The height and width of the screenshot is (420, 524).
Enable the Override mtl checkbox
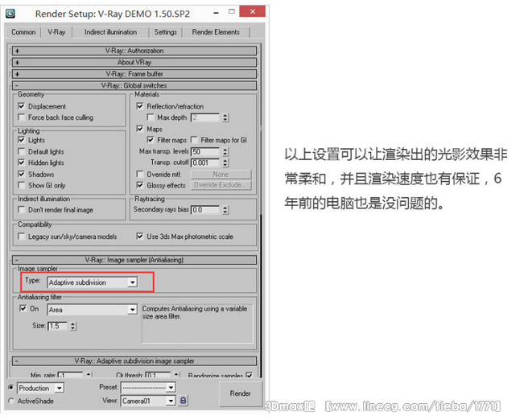pos(140,174)
